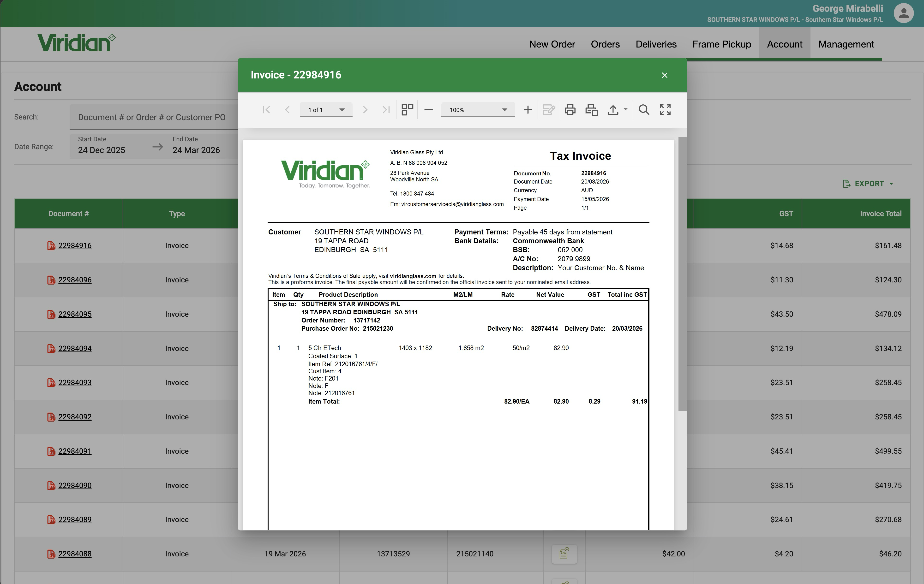
Task: Click the invoice viewer vertical scrollbar
Action: 682,273
